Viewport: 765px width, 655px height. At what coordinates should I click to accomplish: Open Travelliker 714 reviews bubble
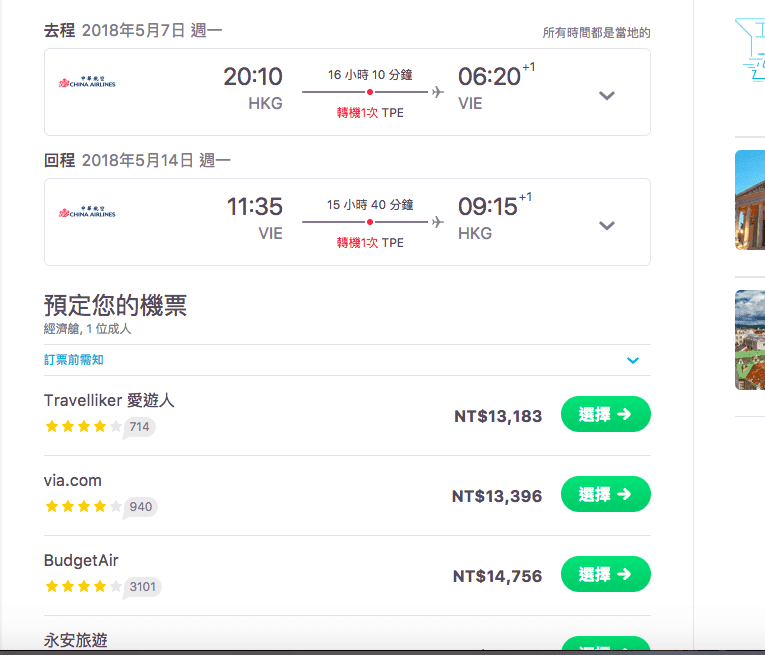139,427
